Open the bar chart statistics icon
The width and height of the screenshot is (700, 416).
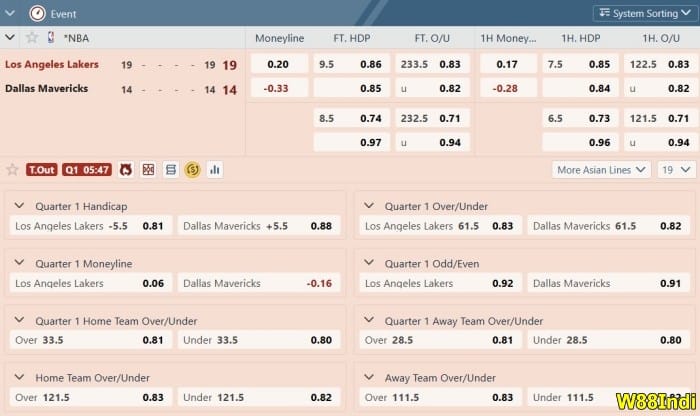(214, 170)
